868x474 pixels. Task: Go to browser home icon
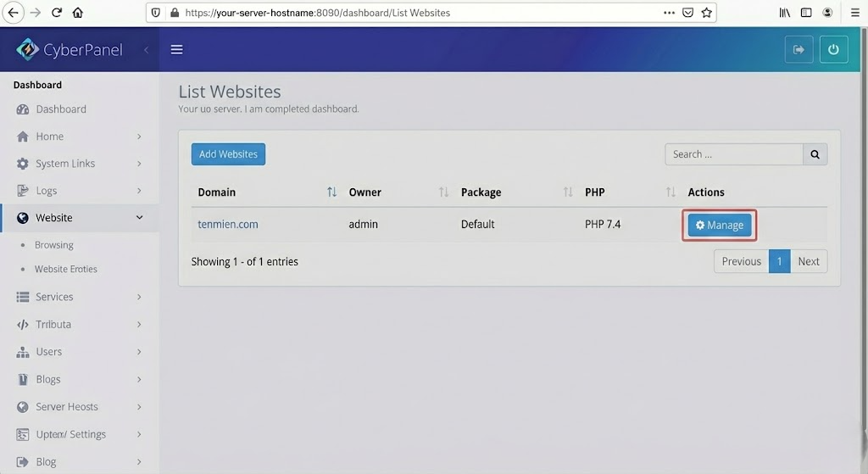click(x=78, y=13)
